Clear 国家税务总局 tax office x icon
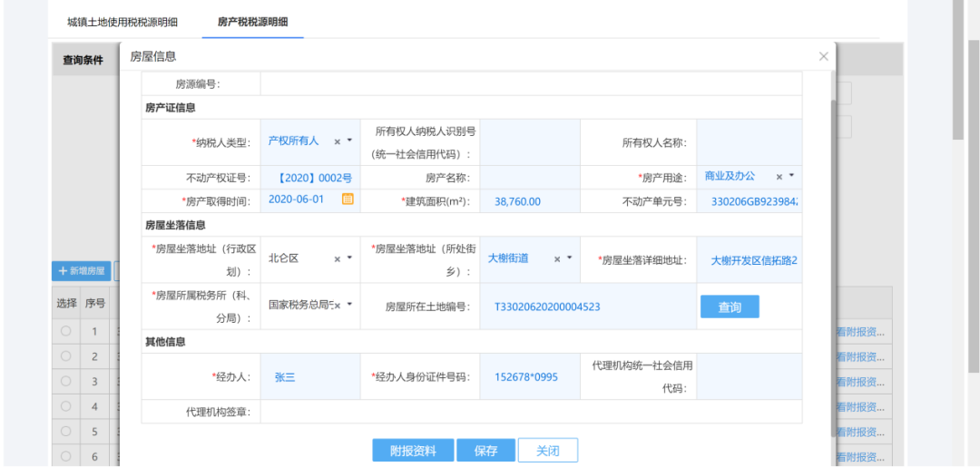This screenshot has width=980, height=467. click(x=337, y=306)
